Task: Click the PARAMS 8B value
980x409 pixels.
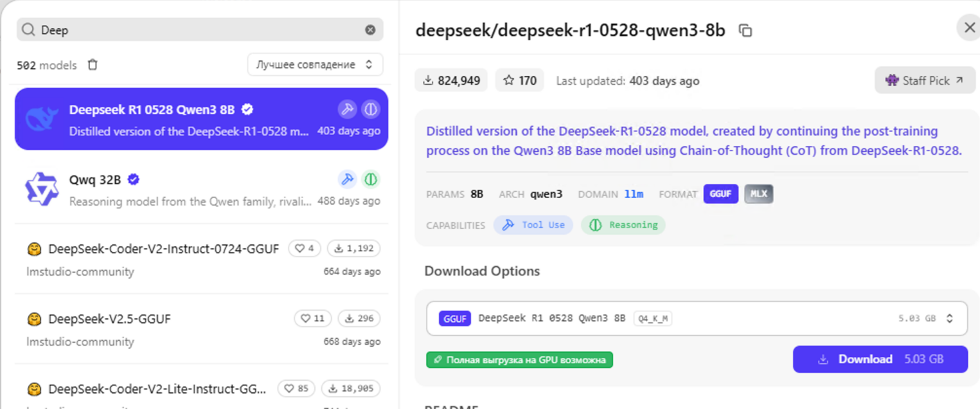Action: point(476,194)
